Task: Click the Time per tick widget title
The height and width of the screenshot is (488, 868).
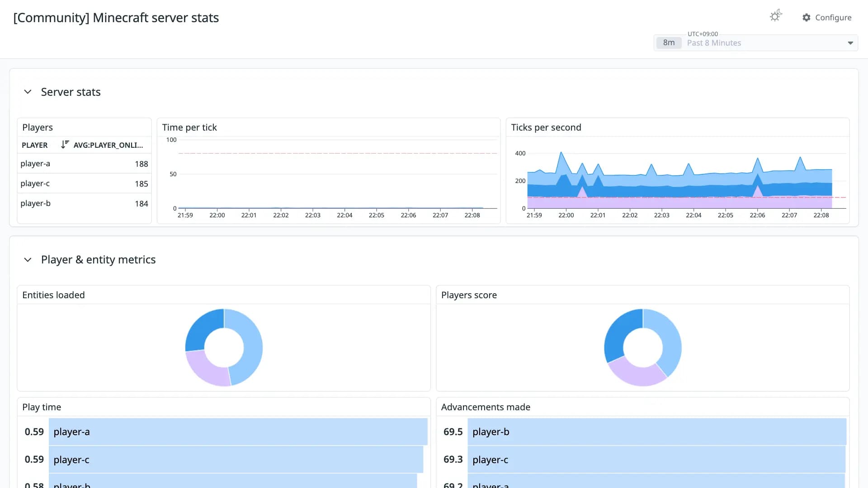Action: click(189, 127)
